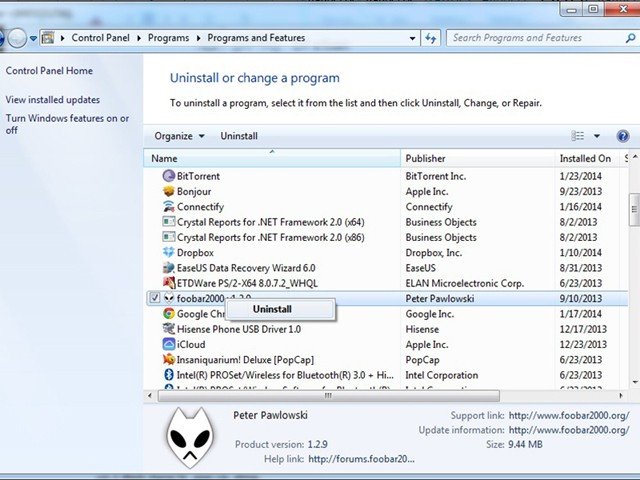The height and width of the screenshot is (480, 640).
Task: Open the view options dropdown arrow
Action: pos(597,136)
